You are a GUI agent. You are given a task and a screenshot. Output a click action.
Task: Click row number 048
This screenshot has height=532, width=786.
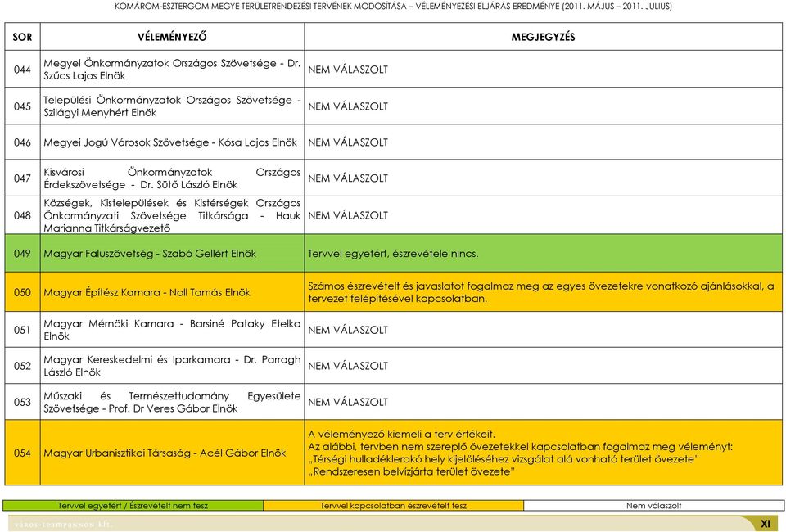[22, 215]
